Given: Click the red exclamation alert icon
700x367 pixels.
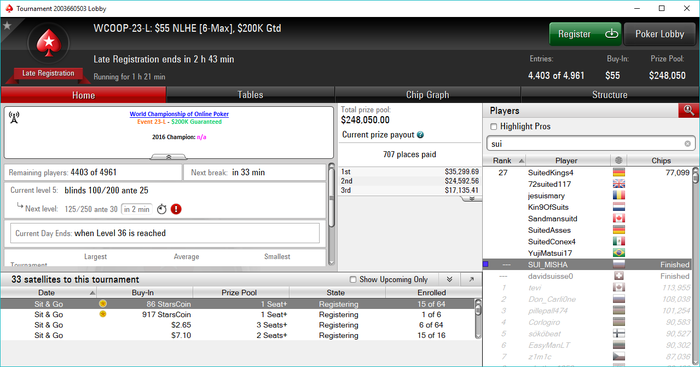Looking at the screenshot, I should pyautogui.click(x=176, y=209).
